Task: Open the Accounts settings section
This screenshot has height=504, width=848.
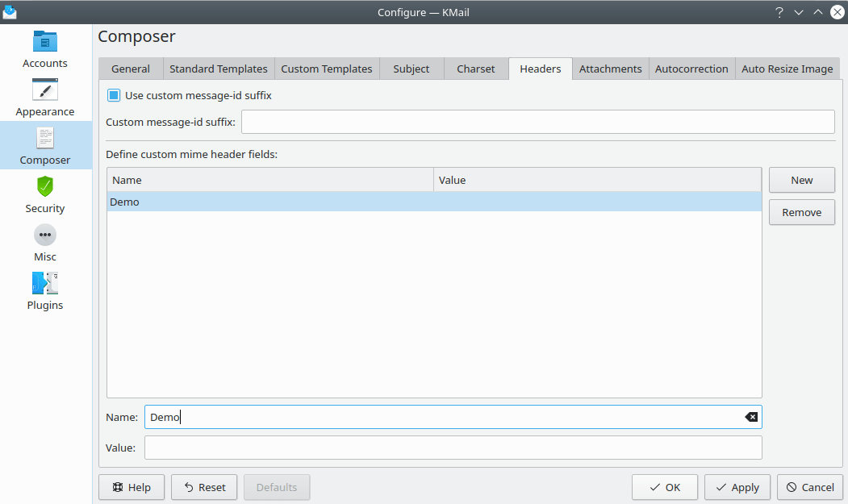Action: click(45, 49)
